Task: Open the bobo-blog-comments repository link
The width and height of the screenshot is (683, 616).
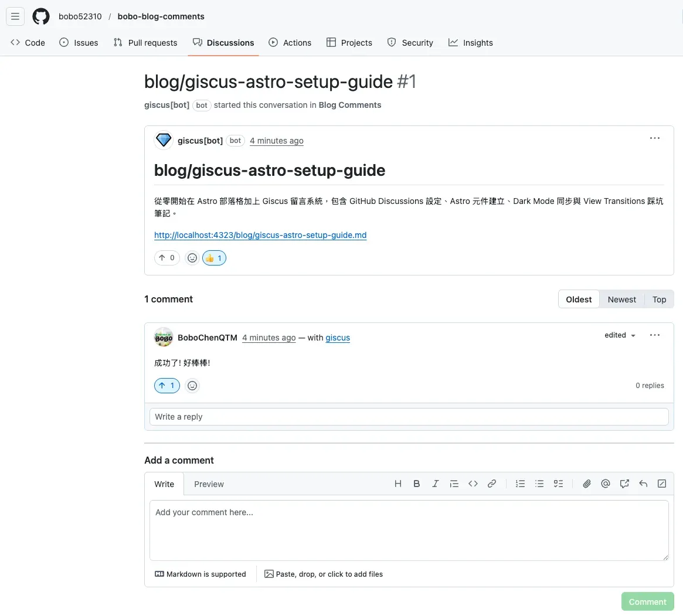Action: tap(161, 16)
